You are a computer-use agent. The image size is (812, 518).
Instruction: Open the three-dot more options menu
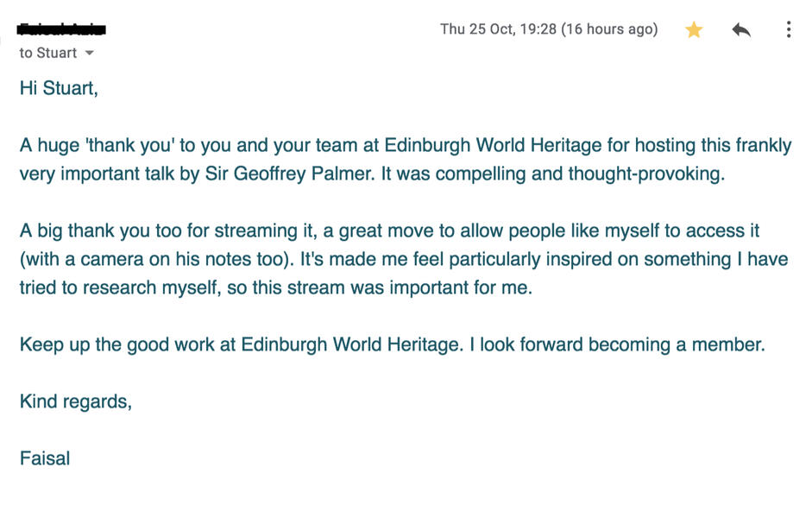click(x=789, y=30)
